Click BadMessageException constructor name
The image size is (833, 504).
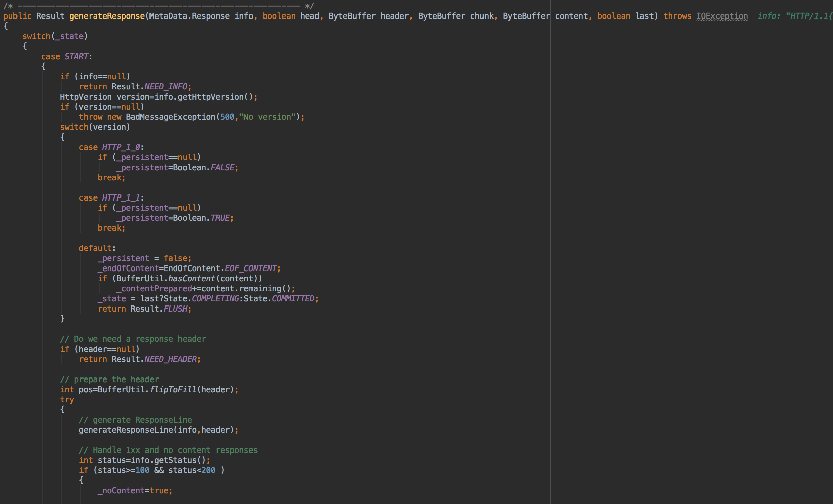click(170, 117)
